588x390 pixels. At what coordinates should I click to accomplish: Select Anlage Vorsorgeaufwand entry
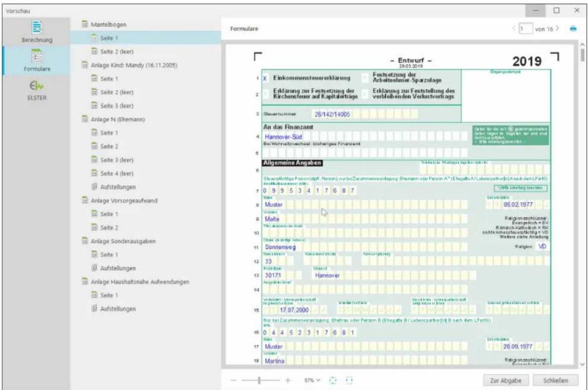click(x=125, y=200)
